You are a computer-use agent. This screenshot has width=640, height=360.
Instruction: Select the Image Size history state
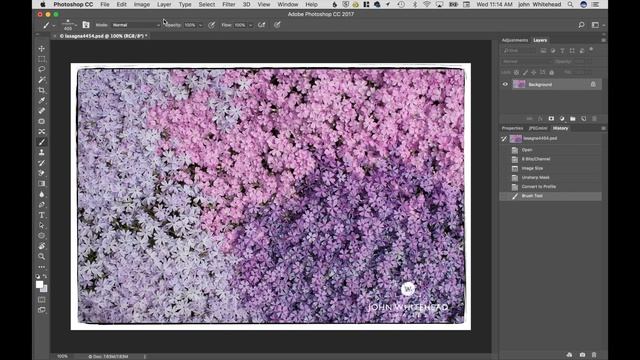pyautogui.click(x=551, y=168)
